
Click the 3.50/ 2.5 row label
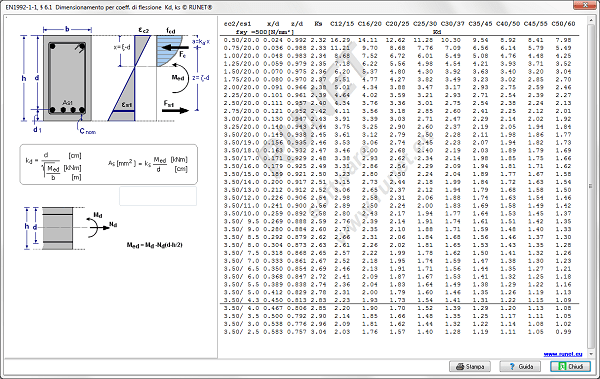pos(241,332)
